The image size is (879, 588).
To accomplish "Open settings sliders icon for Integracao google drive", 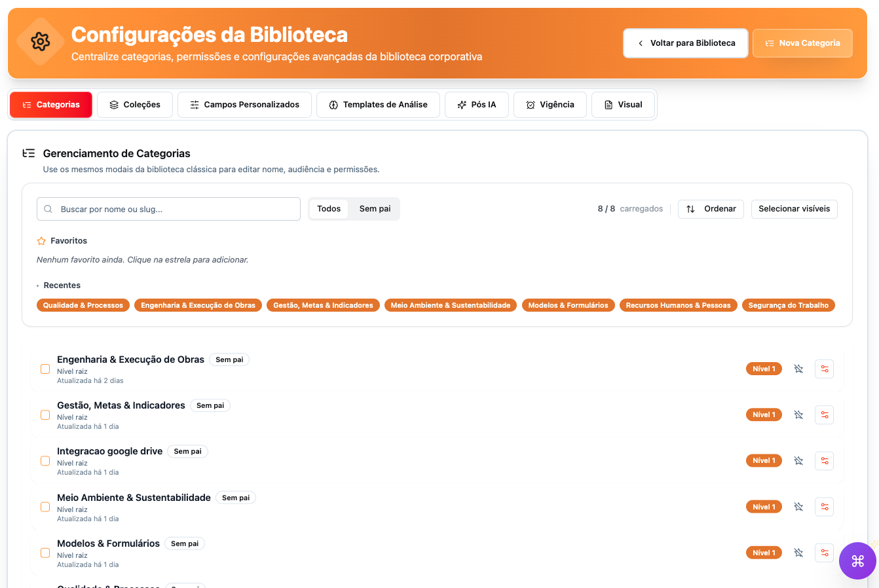I will click(x=824, y=460).
